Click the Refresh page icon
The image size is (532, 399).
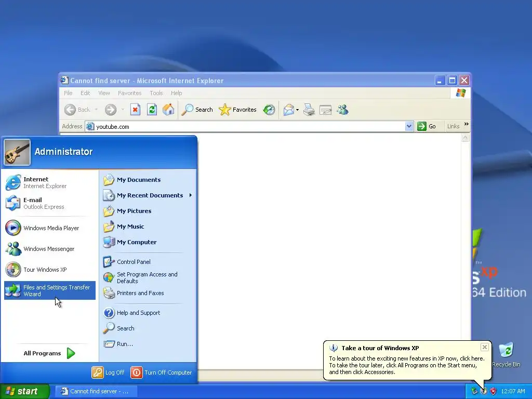(x=152, y=110)
